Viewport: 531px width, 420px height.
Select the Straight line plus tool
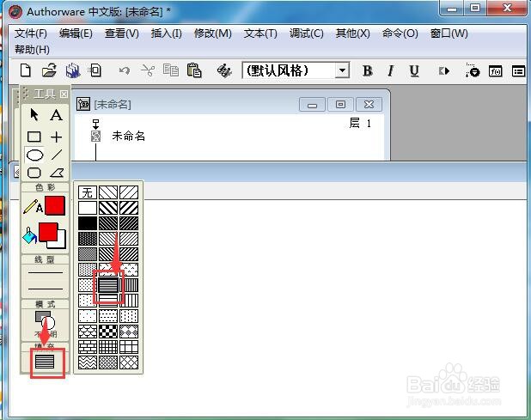click(56, 137)
